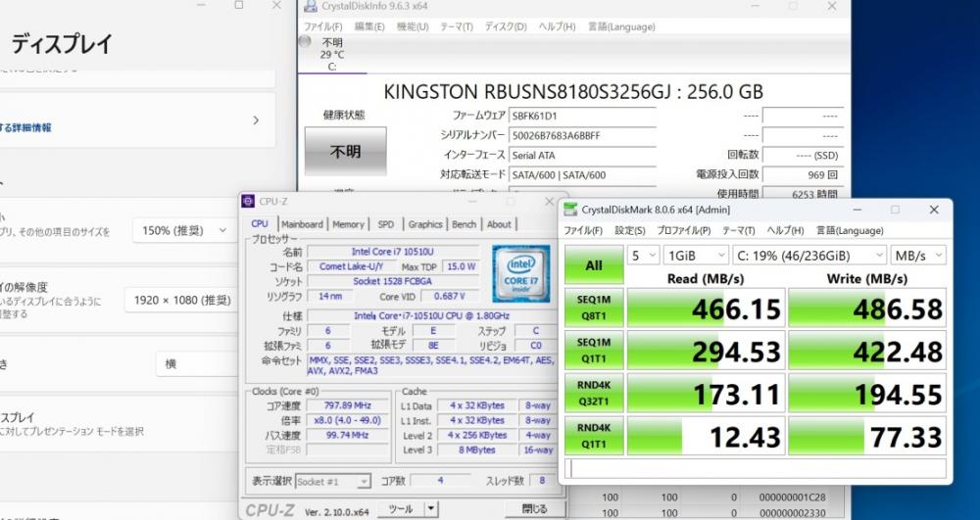Click the Serial ATA interface field
This screenshot has height=520, width=980.
(582, 156)
